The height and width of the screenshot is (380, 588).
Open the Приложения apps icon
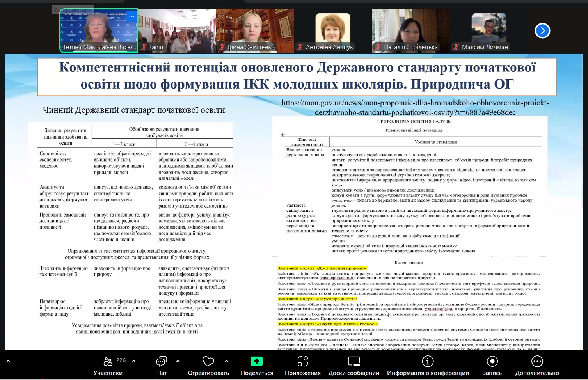click(x=302, y=362)
